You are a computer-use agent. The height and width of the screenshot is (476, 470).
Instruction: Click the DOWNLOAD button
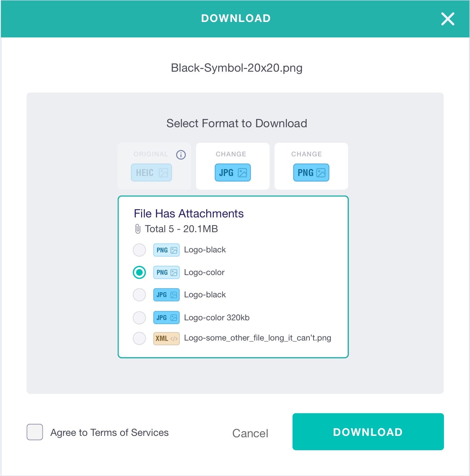coord(368,432)
